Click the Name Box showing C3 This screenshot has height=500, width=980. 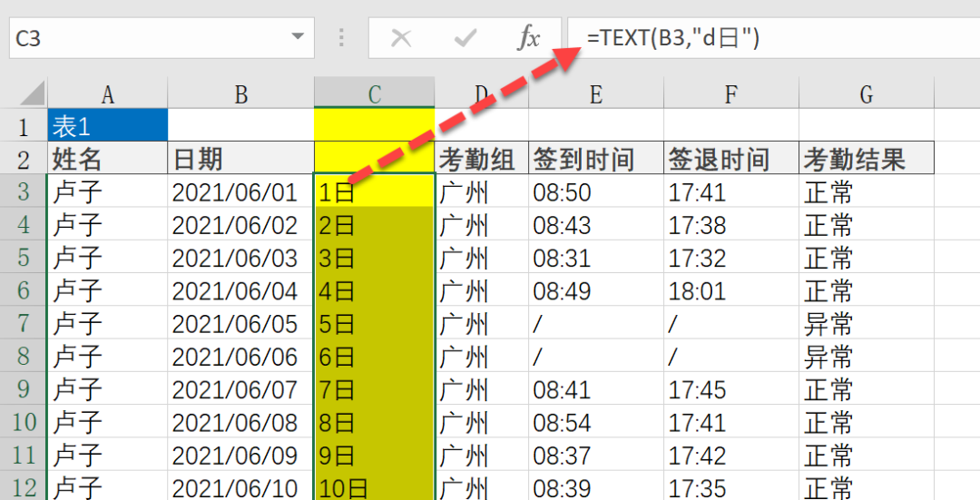coord(162,38)
